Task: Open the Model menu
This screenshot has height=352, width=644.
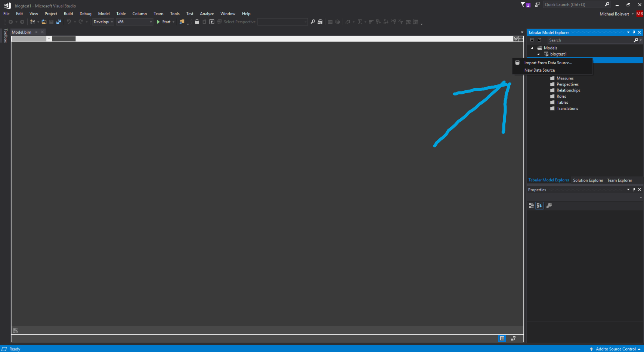Action: (x=104, y=14)
